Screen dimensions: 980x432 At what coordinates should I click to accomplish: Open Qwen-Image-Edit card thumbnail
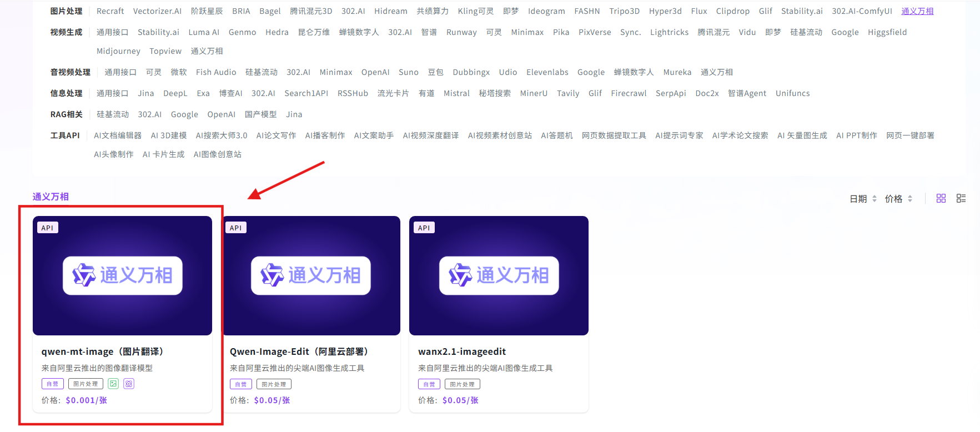(x=311, y=275)
